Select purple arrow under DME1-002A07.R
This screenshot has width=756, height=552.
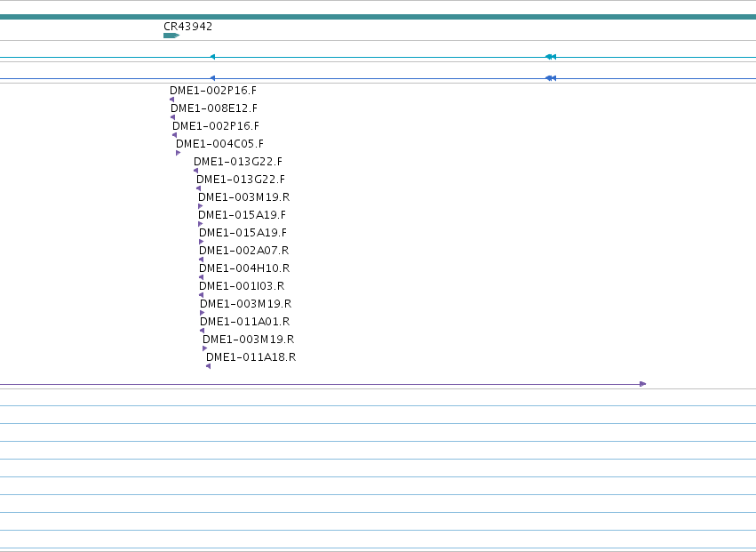click(201, 260)
